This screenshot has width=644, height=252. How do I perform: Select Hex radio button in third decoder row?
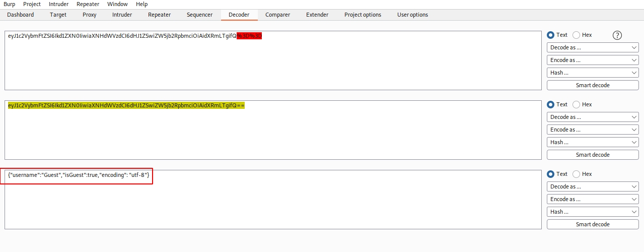coord(577,174)
